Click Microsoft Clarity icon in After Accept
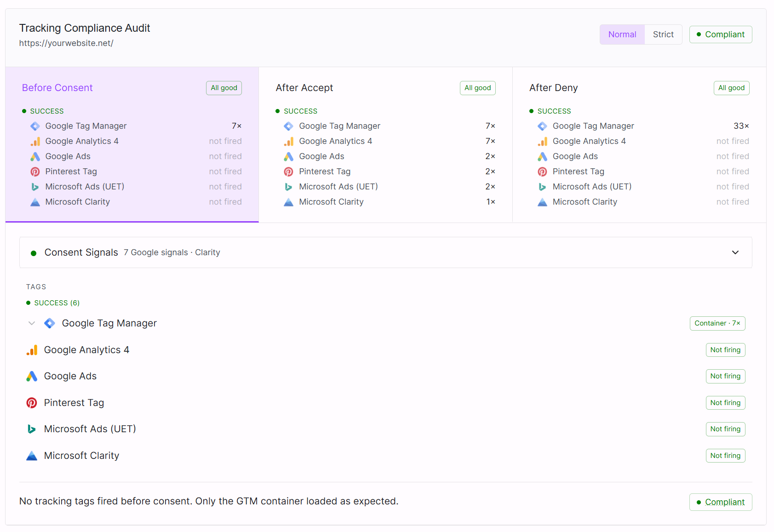Screen dimensions: 774x532 coord(288,202)
